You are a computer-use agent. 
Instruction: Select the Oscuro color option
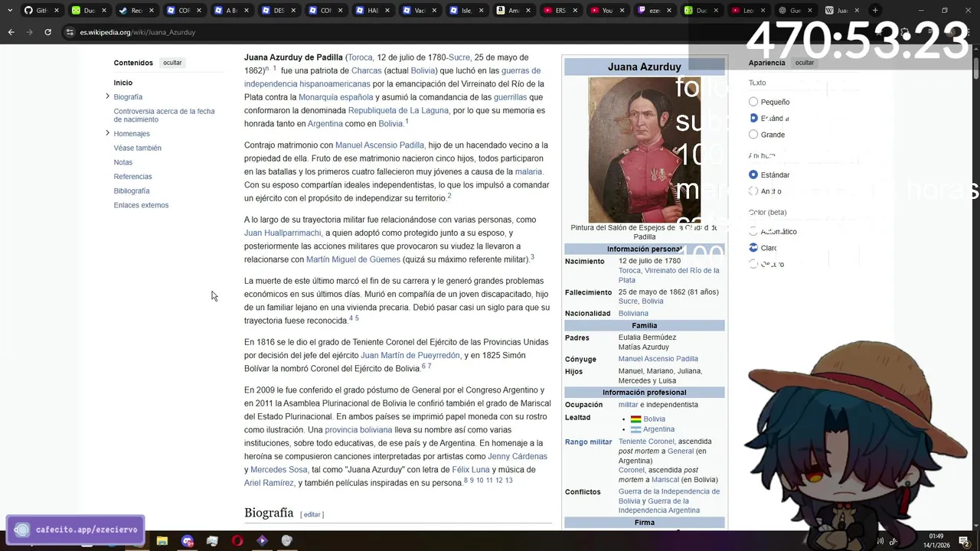click(753, 264)
